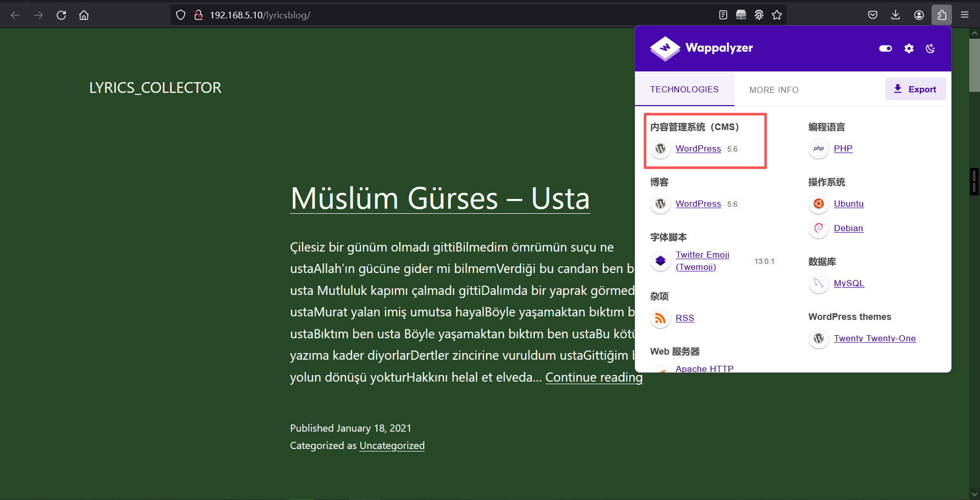Viewport: 980px width, 500px height.
Task: Open the Uncategorized category link
Action: [392, 445]
